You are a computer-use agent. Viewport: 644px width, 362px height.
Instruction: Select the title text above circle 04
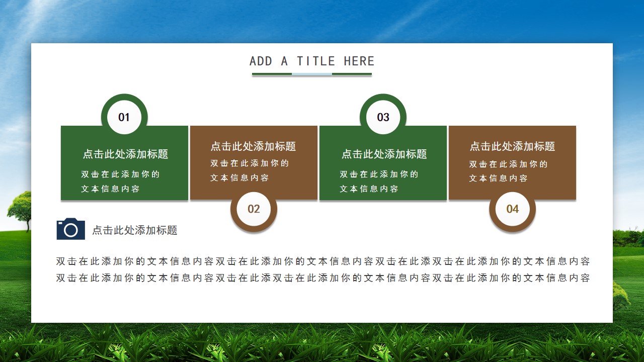[x=512, y=146]
